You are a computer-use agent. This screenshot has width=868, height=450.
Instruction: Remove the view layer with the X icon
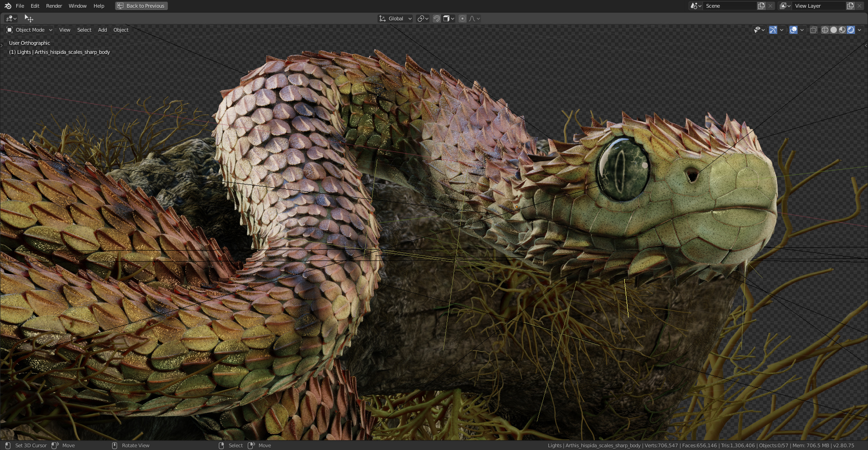pyautogui.click(x=859, y=6)
